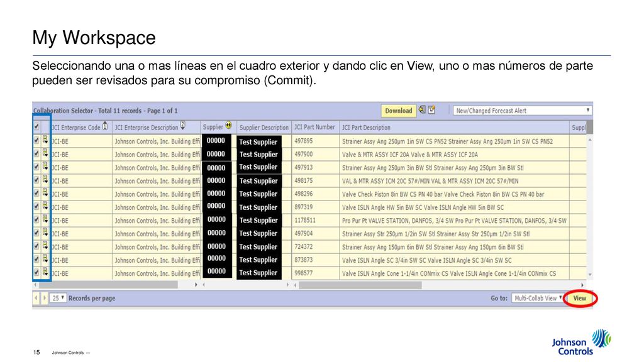This screenshot has height=362, width=644.
Task: Uncheck the checkbox for part 497904
Action: click(36, 233)
